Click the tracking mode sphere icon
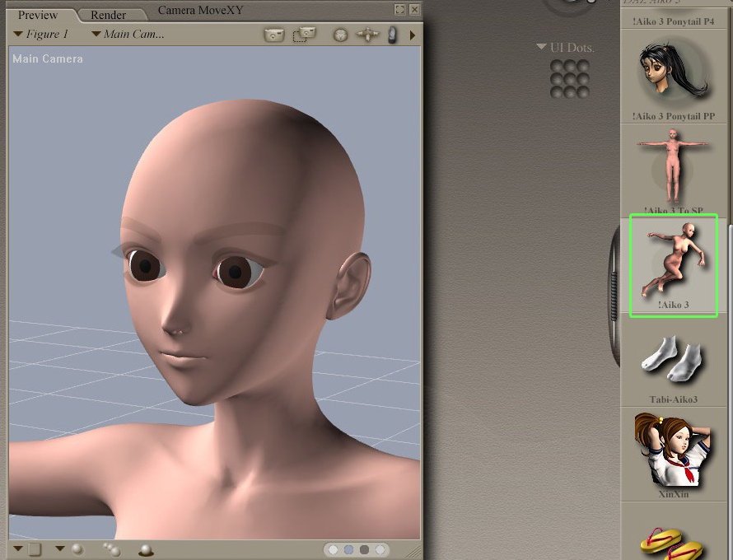Screen dimensions: 733x560 pos(77,549)
